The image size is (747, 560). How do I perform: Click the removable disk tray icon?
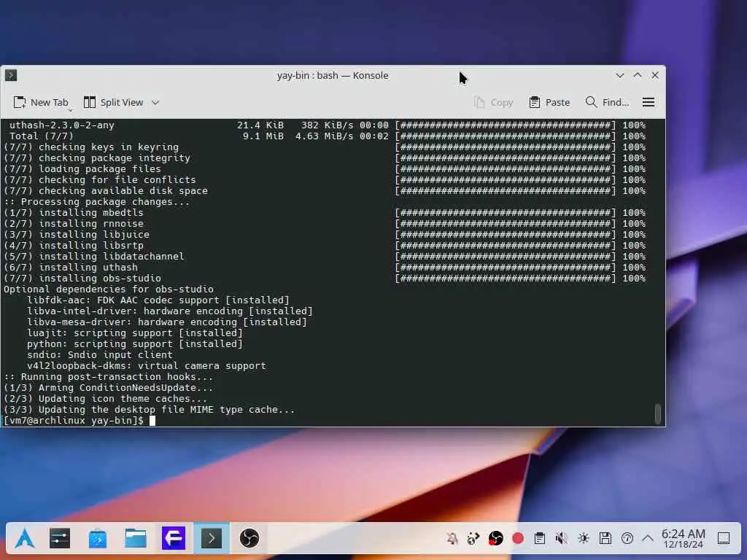(x=605, y=539)
